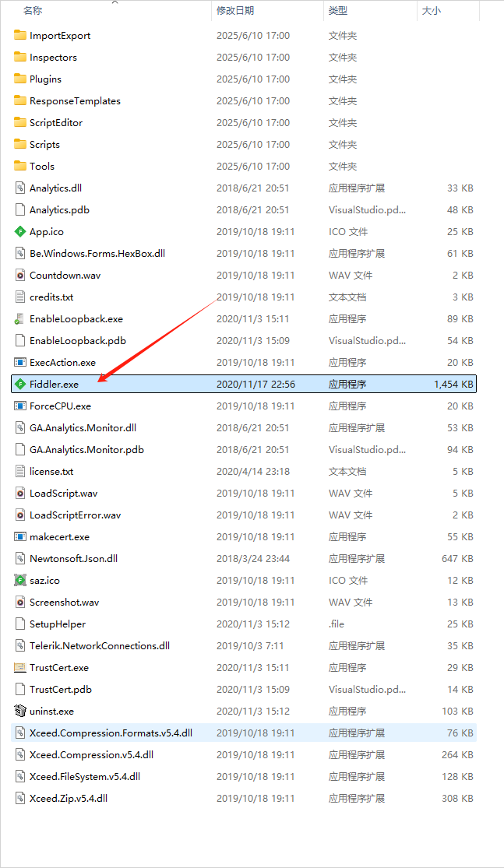Click the license.txt document icon

(20, 471)
